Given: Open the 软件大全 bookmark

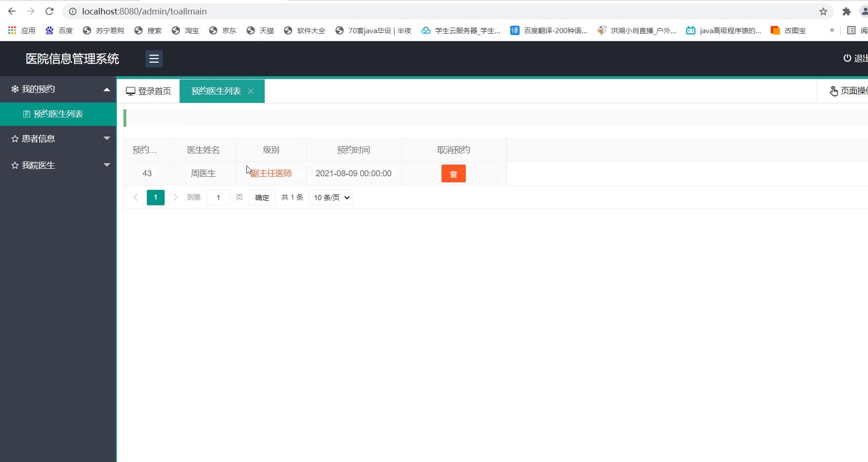Looking at the screenshot, I should [304, 30].
